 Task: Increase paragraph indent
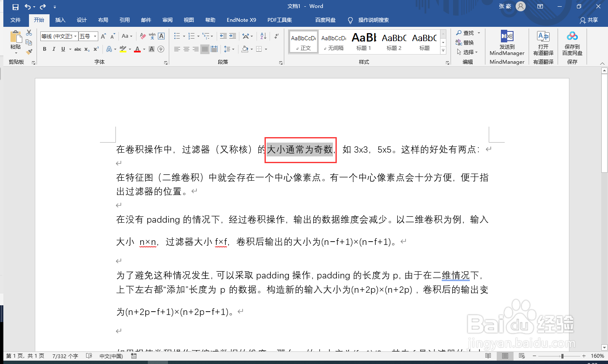pos(233,36)
